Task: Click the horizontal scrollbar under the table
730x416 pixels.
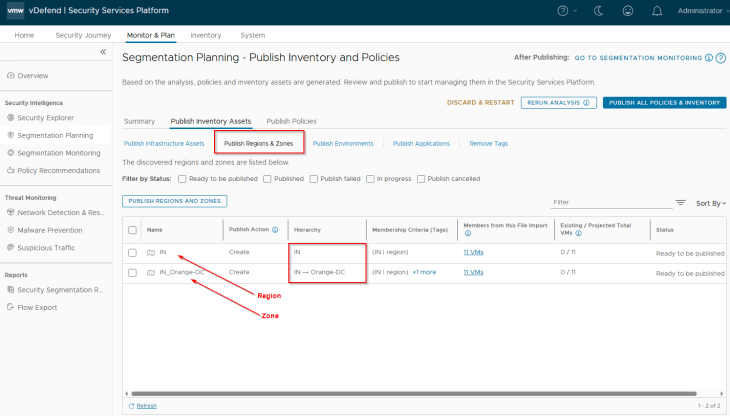Action: point(400,394)
